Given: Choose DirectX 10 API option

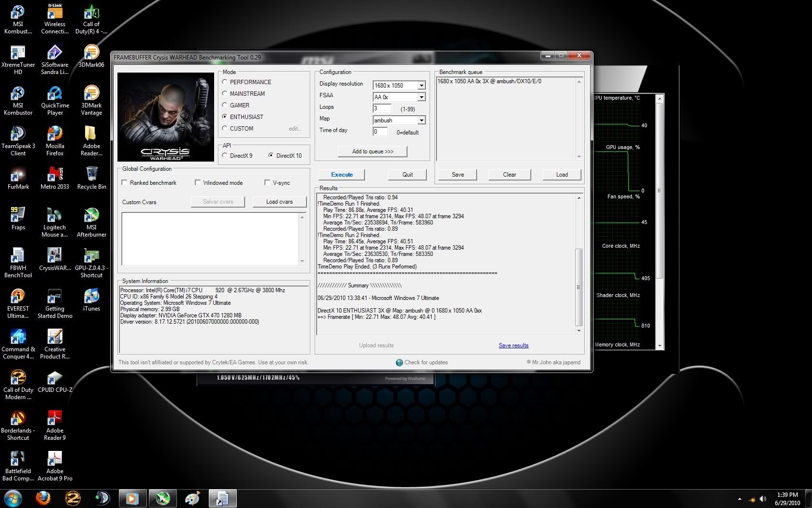Looking at the screenshot, I should click(271, 155).
